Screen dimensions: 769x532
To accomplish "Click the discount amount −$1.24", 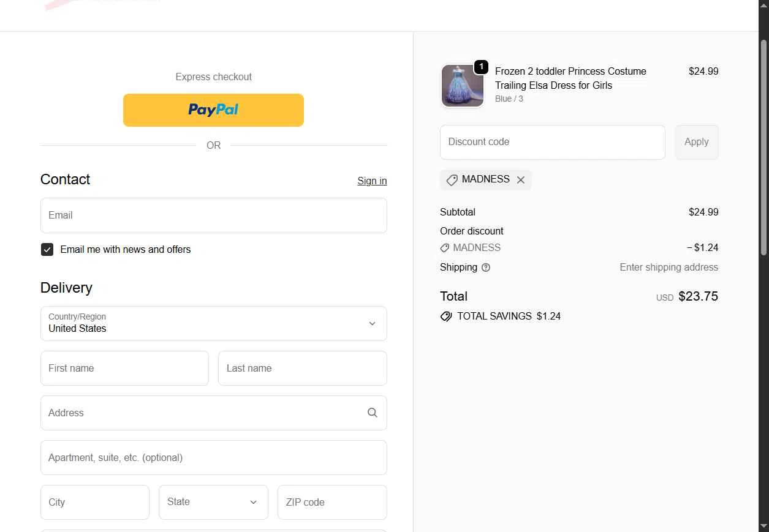I will [702, 248].
